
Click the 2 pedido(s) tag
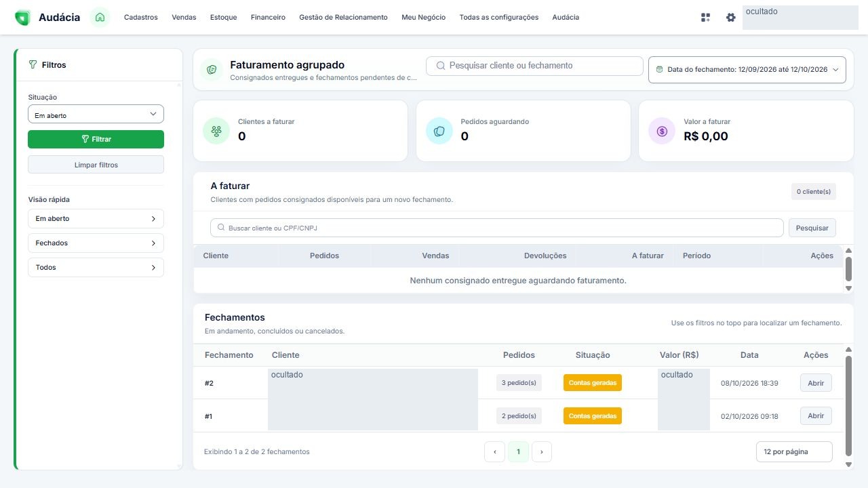[519, 415]
